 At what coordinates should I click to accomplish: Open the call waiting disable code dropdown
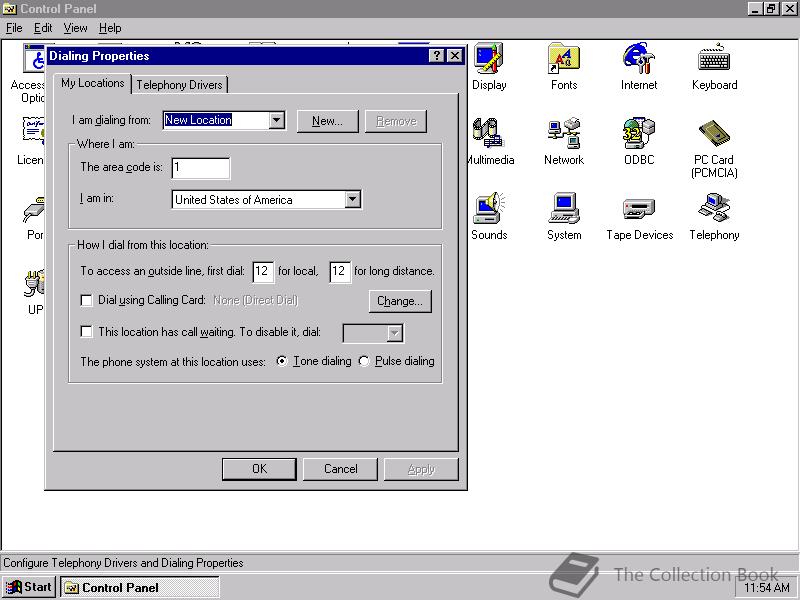(394, 334)
